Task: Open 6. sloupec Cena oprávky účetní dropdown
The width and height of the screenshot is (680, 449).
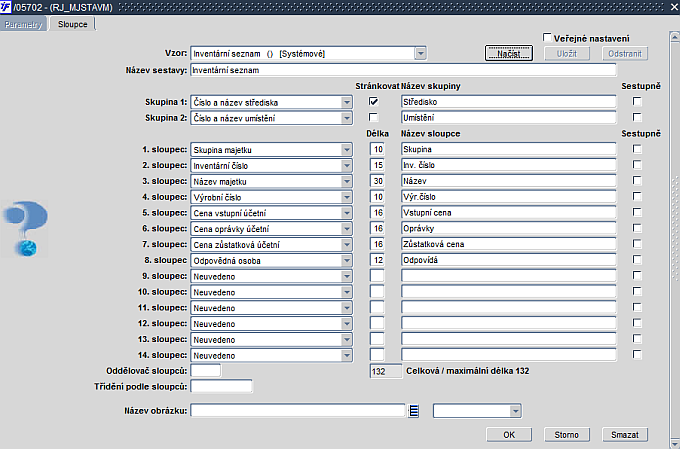Action: pos(347,229)
